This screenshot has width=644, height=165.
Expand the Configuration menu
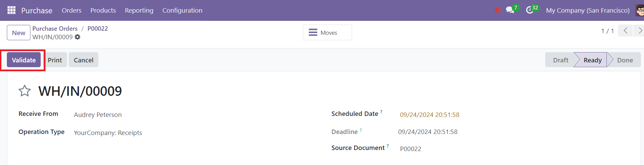(182, 10)
